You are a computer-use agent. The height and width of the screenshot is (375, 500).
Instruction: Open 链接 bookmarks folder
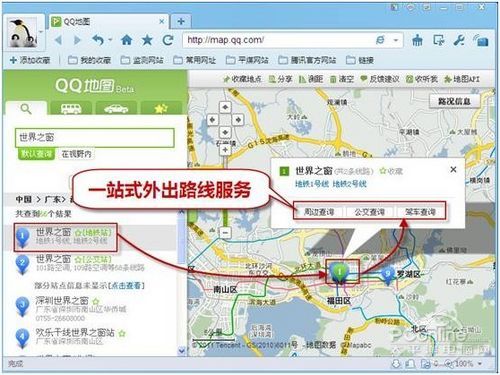pos(360,60)
